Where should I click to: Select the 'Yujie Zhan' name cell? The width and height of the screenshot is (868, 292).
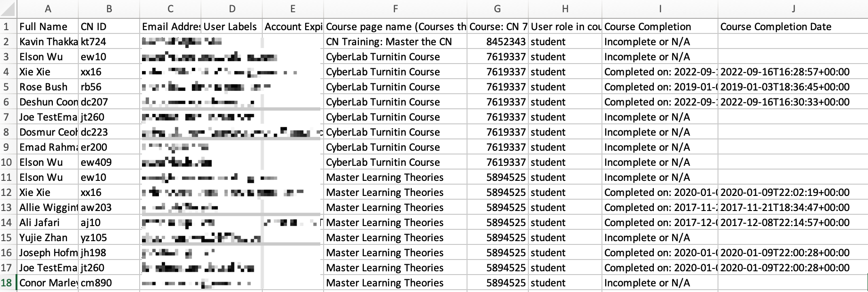coord(48,237)
